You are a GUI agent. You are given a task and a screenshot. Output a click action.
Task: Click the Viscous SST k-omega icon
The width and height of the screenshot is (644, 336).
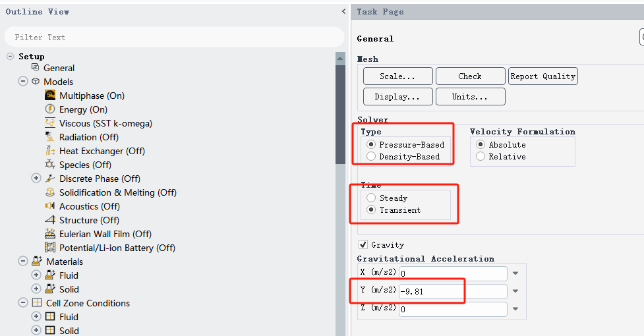[49, 123]
